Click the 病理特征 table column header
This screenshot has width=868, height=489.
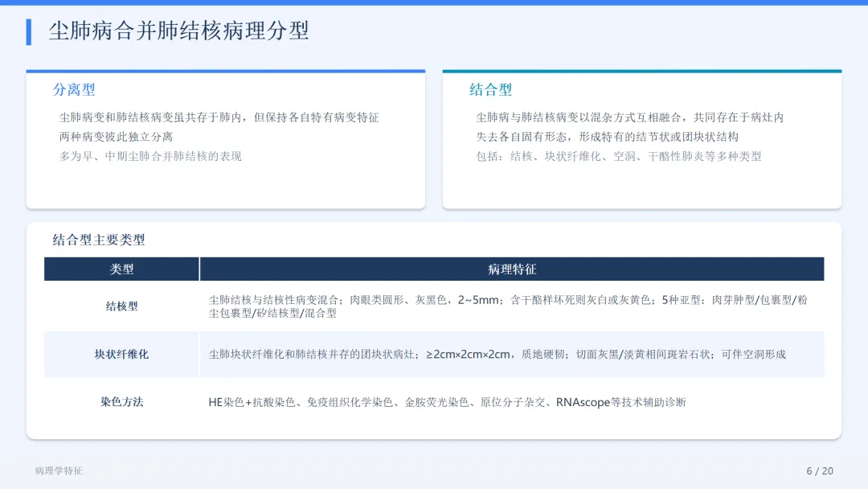pos(512,269)
